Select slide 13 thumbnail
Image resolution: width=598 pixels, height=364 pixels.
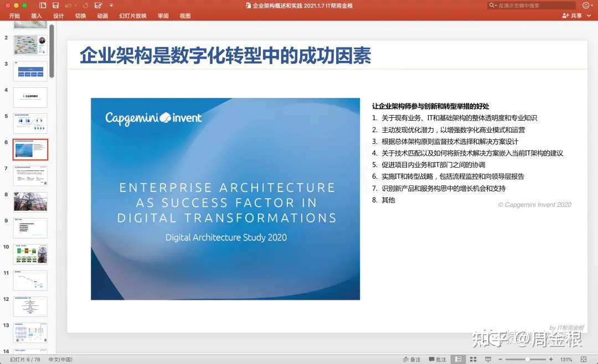(x=30, y=333)
